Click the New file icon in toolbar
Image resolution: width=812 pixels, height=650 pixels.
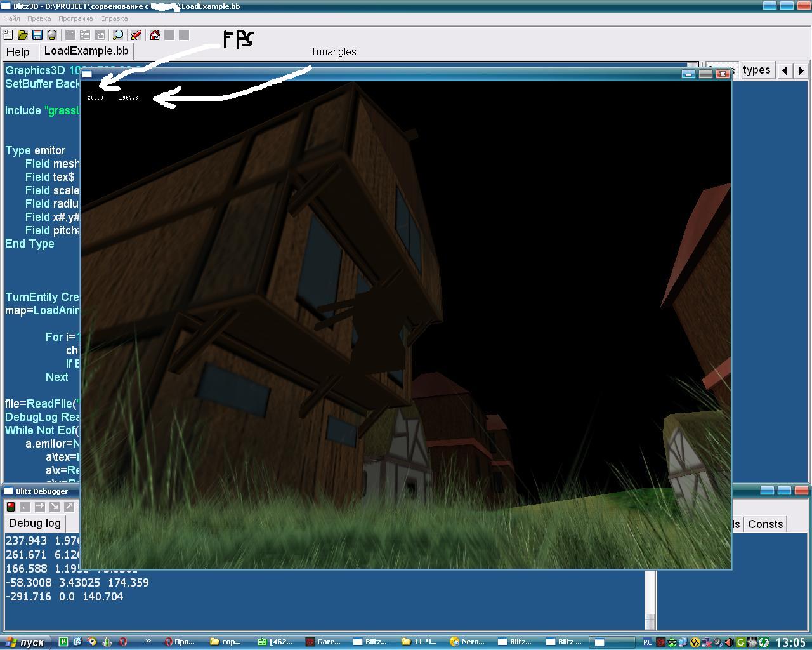tap(8, 35)
